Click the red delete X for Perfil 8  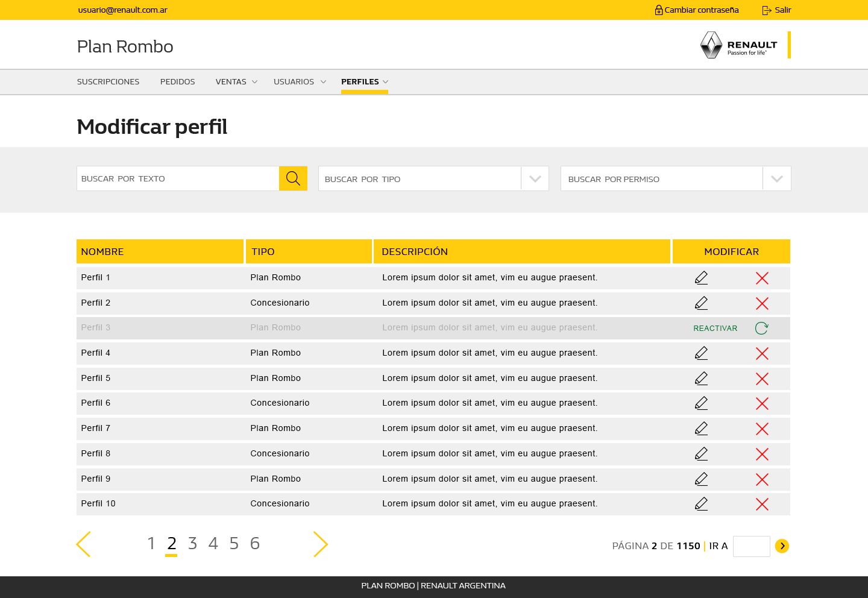tap(762, 454)
